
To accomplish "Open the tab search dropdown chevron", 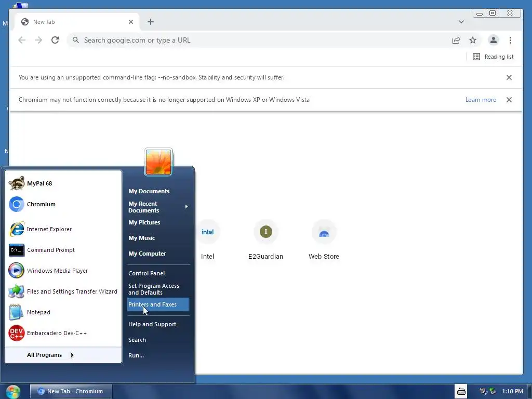I will click(461, 22).
